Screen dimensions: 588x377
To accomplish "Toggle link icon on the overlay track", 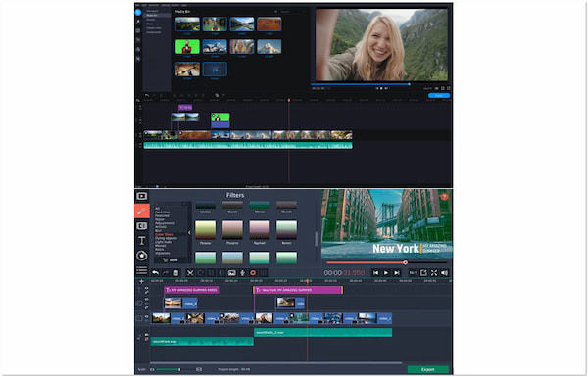I will (147, 307).
